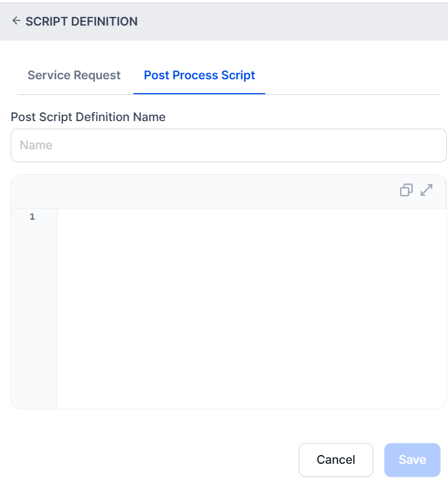Focus the blank lower code editor area
Viewport: 448px width, 480px height.
(x=251, y=315)
